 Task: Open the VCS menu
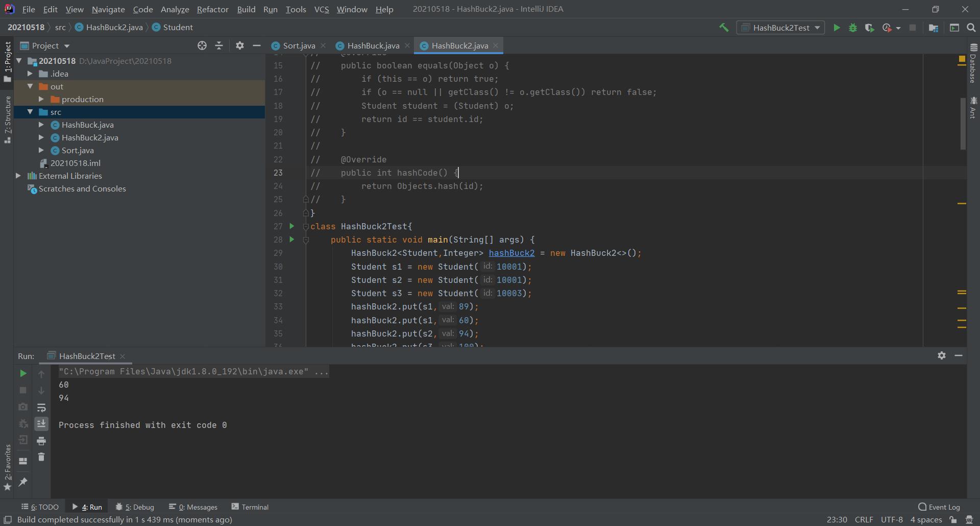point(322,9)
